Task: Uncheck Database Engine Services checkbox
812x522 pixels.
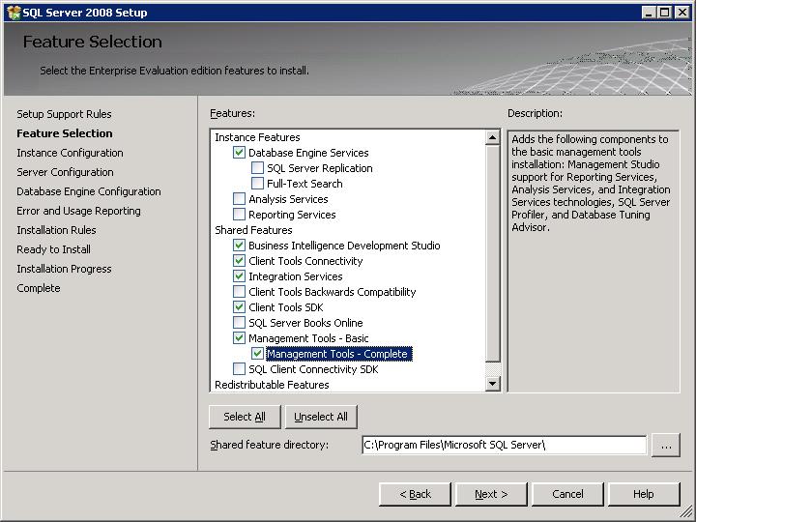Action: coord(239,153)
